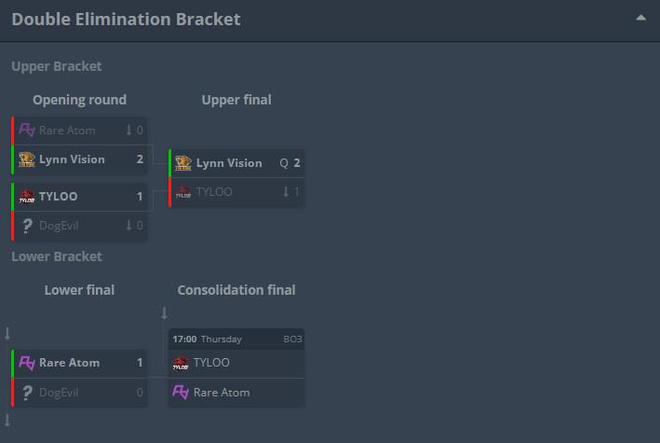Screen dimensions: 660x443
Task: Click TYLOO logo in opening round
Action: coord(27,196)
